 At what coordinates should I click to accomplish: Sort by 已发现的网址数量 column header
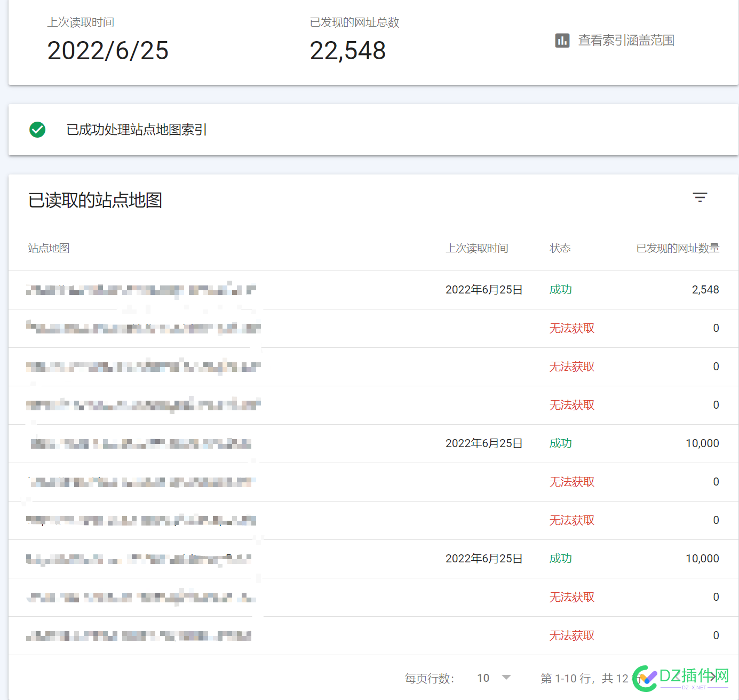(678, 248)
